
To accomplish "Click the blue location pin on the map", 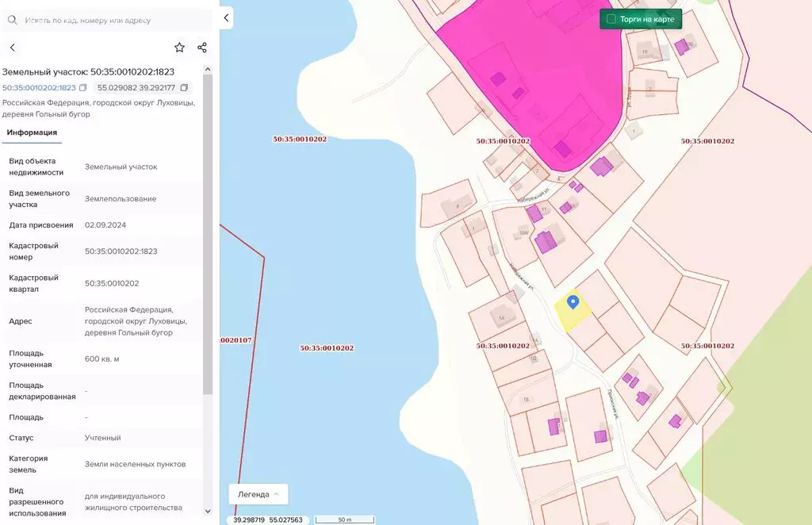I will 573,302.
